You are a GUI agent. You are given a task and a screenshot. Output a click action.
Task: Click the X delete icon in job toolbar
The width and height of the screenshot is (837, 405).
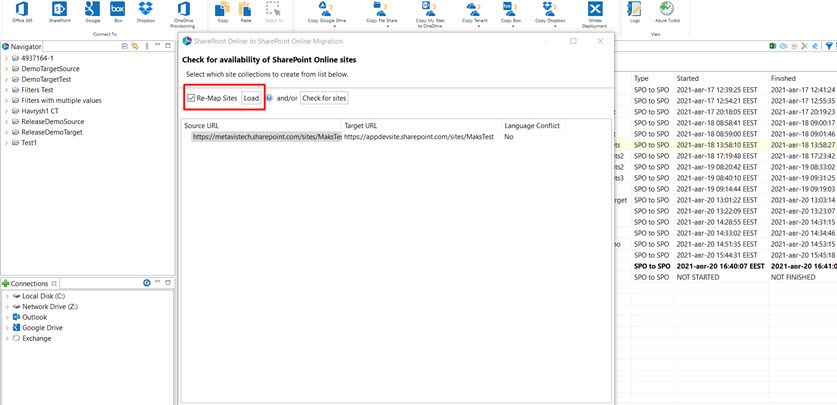[x=804, y=46]
